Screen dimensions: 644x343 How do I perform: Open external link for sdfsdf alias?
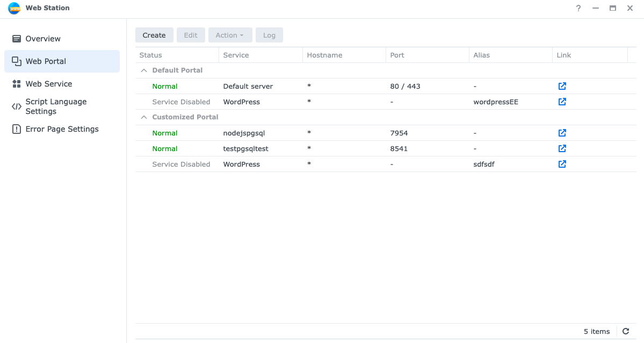point(562,164)
